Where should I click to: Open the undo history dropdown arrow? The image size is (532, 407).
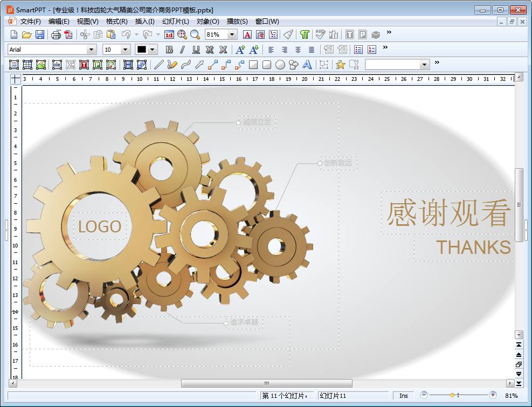tap(136, 35)
